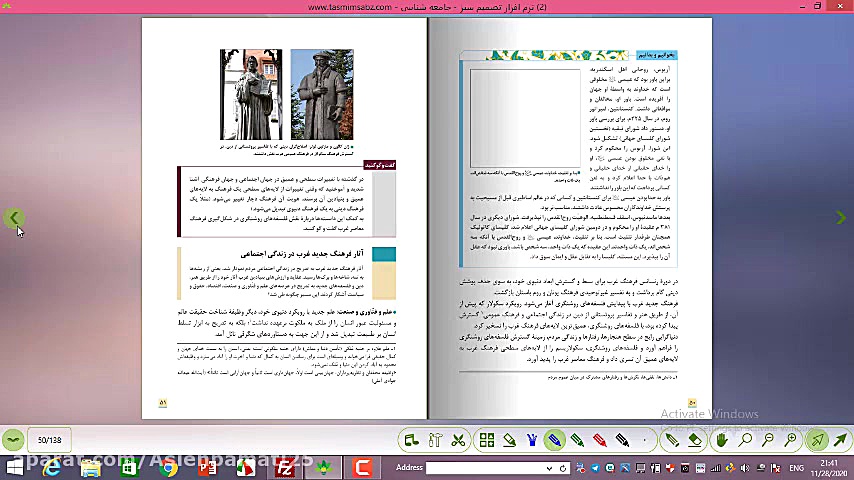This screenshot has width=854, height=480.
Task: Open PowerPoint from taskbar
Action: [208, 467]
